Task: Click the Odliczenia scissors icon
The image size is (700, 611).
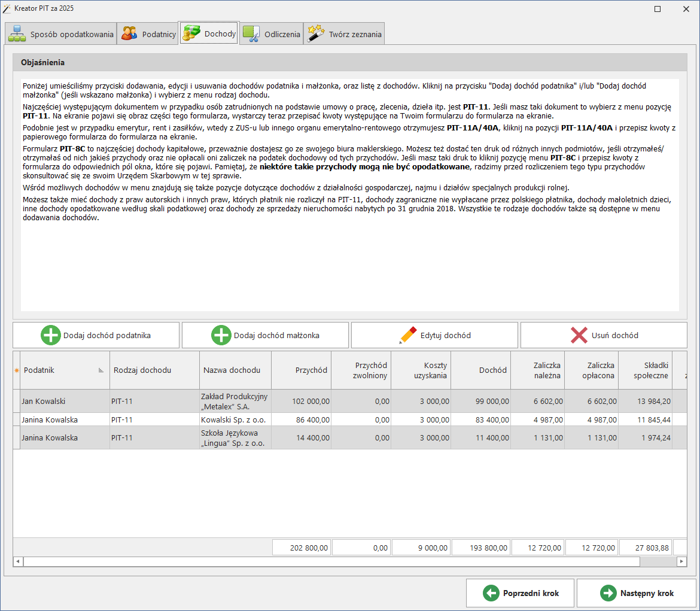Action: pos(251,34)
